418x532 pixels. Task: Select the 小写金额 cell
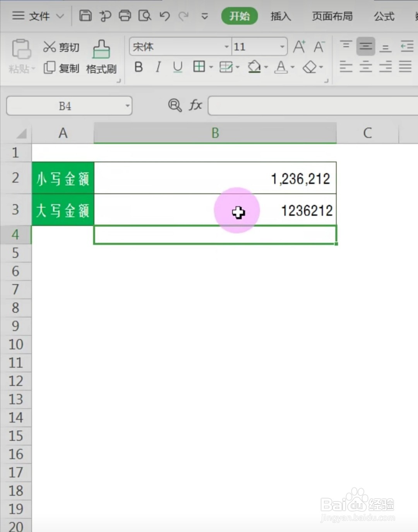63,178
